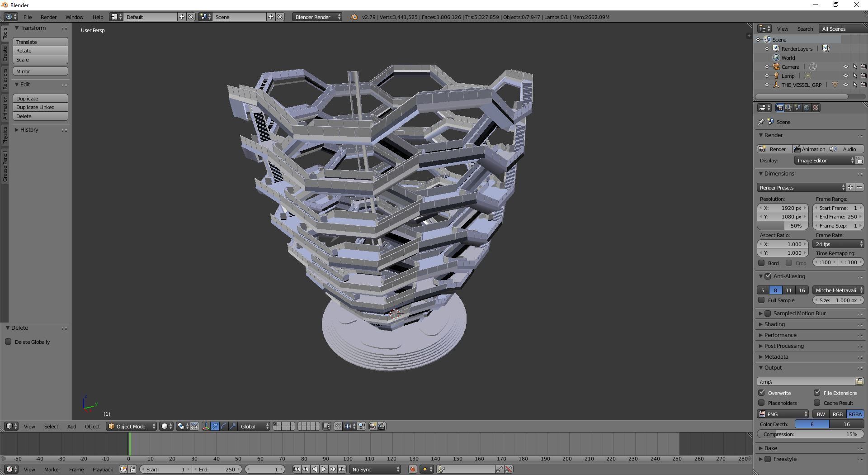Jump to the last frame in timeline
This screenshot has width=868, height=475.
pyautogui.click(x=342, y=469)
